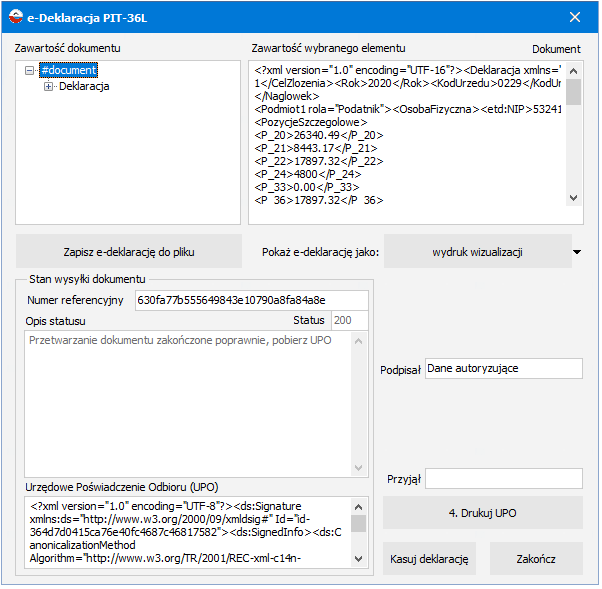Click the up arrow in UPO text scrollbar
The width and height of the screenshot is (602, 589).
(359, 508)
